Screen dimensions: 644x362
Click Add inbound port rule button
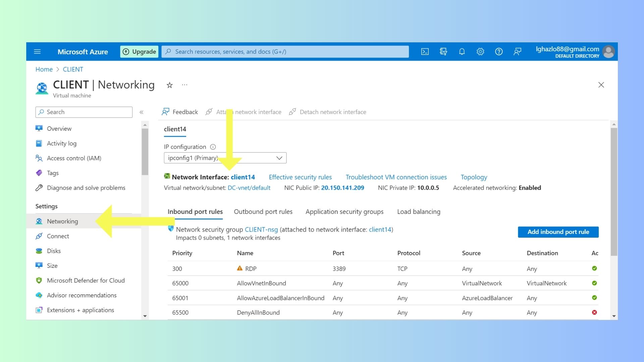(x=558, y=232)
